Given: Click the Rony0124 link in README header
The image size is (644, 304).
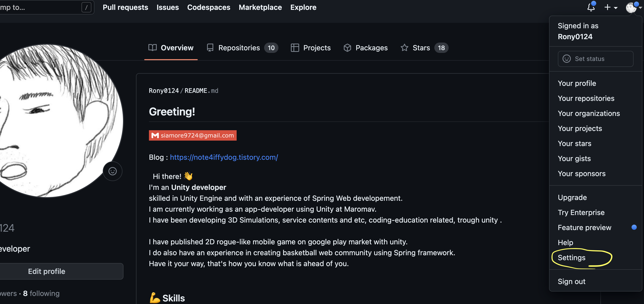Looking at the screenshot, I should click(x=164, y=91).
